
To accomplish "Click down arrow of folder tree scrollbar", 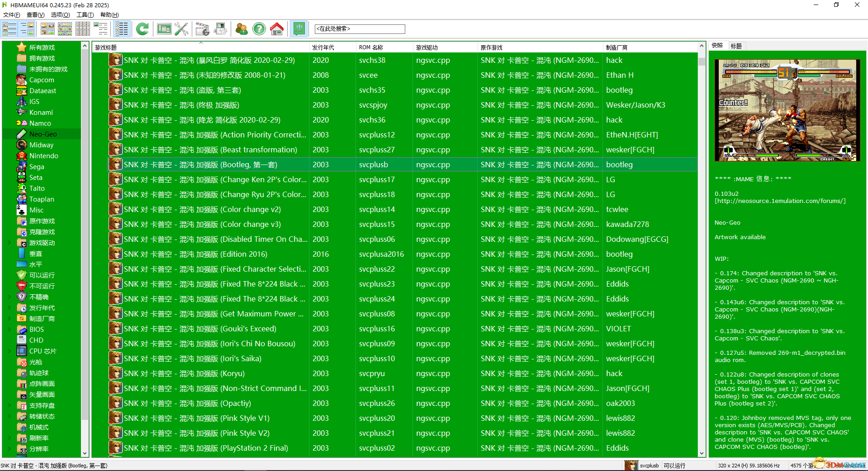I will coord(85,453).
